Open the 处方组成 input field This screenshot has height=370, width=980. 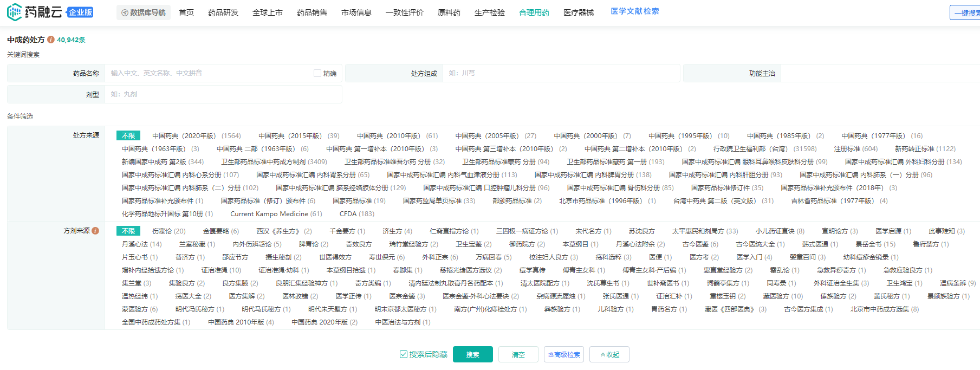click(561, 73)
